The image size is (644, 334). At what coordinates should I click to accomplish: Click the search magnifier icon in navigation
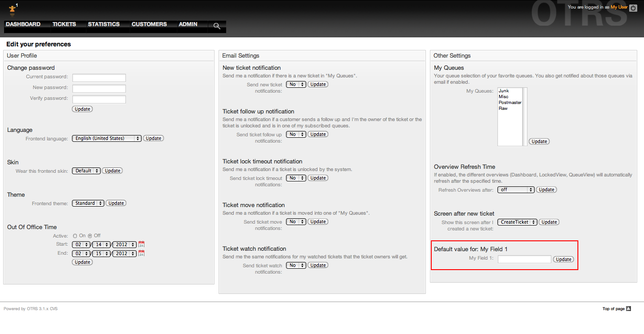217,26
